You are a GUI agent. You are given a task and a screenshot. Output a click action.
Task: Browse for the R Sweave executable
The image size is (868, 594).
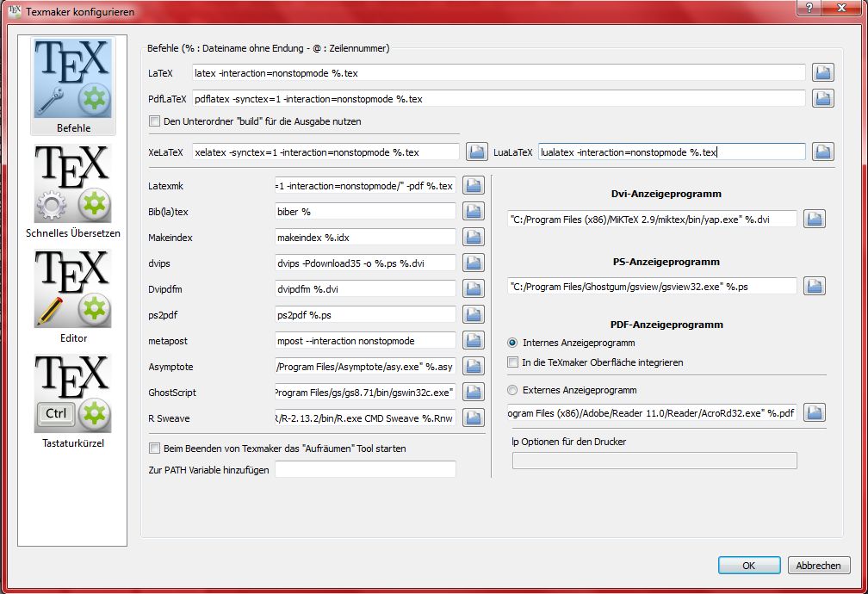[x=474, y=418]
